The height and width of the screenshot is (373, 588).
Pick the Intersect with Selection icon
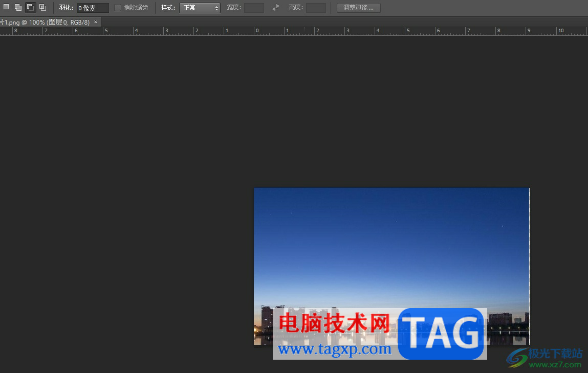(x=42, y=8)
